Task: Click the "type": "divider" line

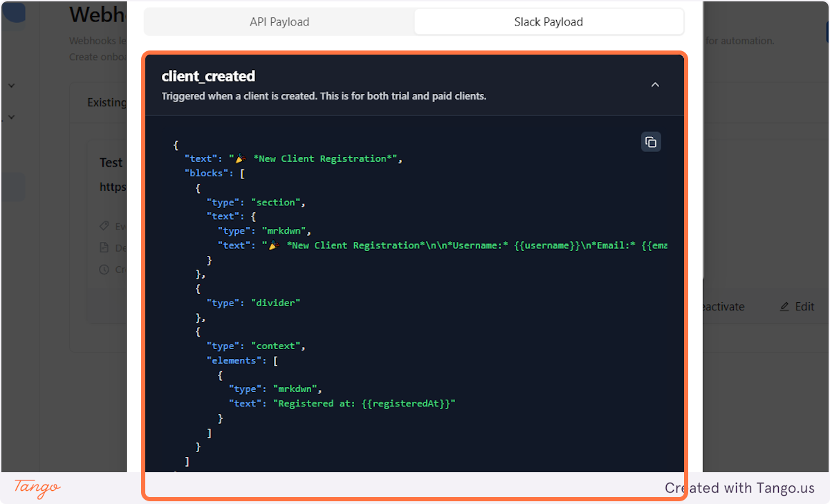Action: click(253, 303)
